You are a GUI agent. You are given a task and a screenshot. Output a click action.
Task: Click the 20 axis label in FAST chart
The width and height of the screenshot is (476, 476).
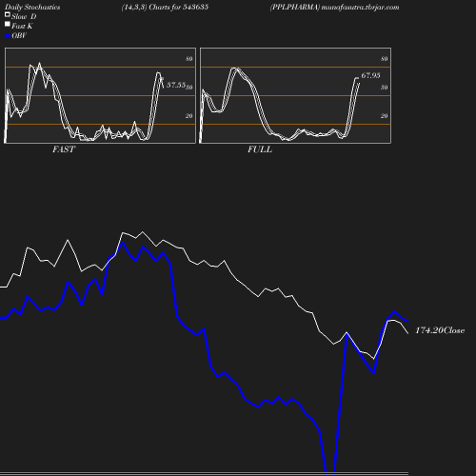point(189,116)
